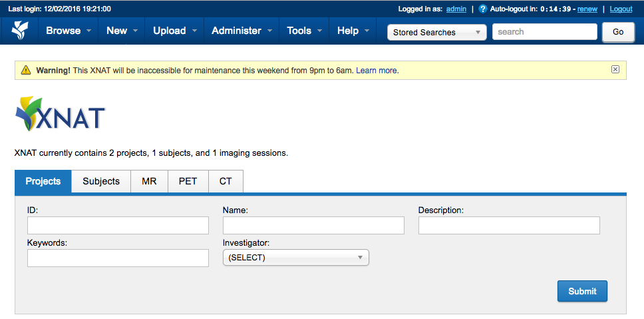This screenshot has height=319, width=644.
Task: Click the Go search button
Action: 618,32
